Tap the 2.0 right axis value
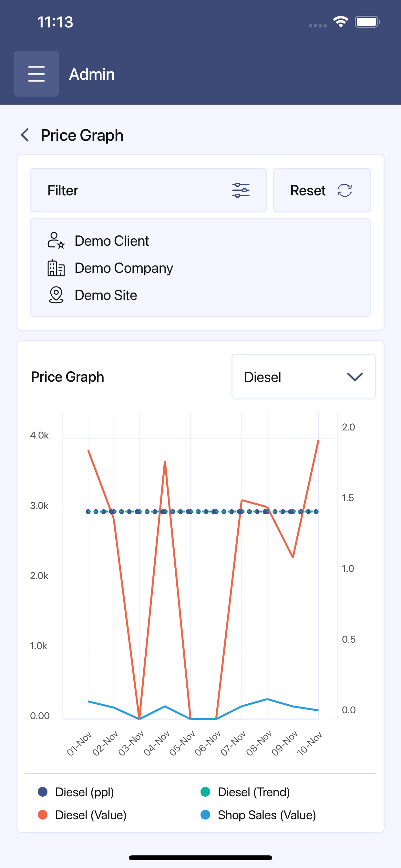This screenshot has height=868, width=401. click(x=348, y=427)
